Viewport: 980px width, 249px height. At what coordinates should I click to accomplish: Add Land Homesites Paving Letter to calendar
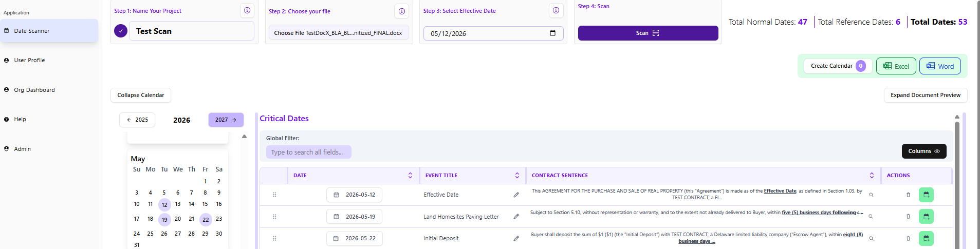[x=926, y=217]
